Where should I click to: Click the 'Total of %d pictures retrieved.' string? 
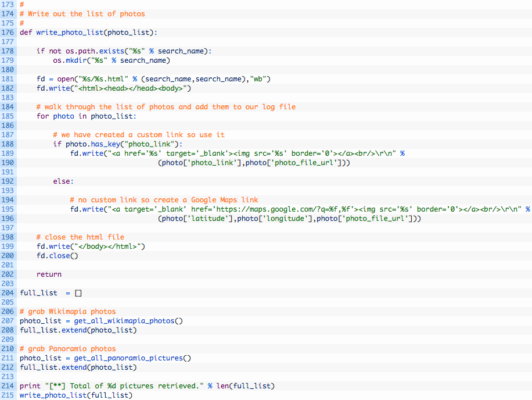coord(124,386)
